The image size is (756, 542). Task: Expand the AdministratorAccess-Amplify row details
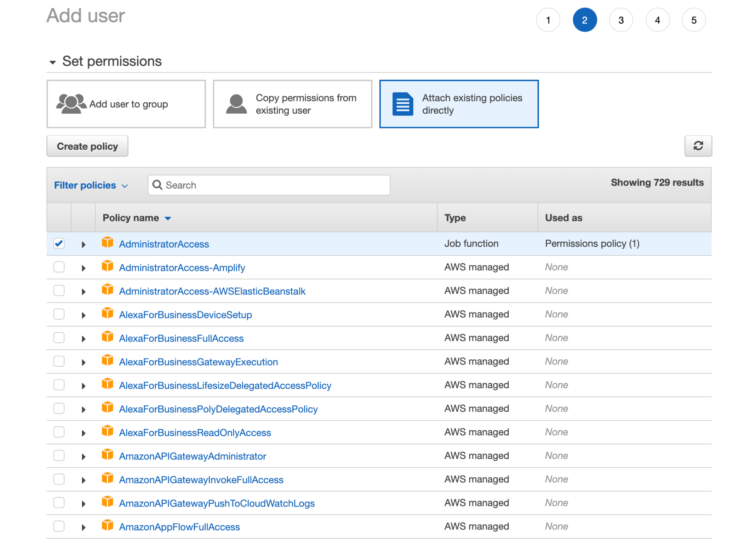pos(83,268)
